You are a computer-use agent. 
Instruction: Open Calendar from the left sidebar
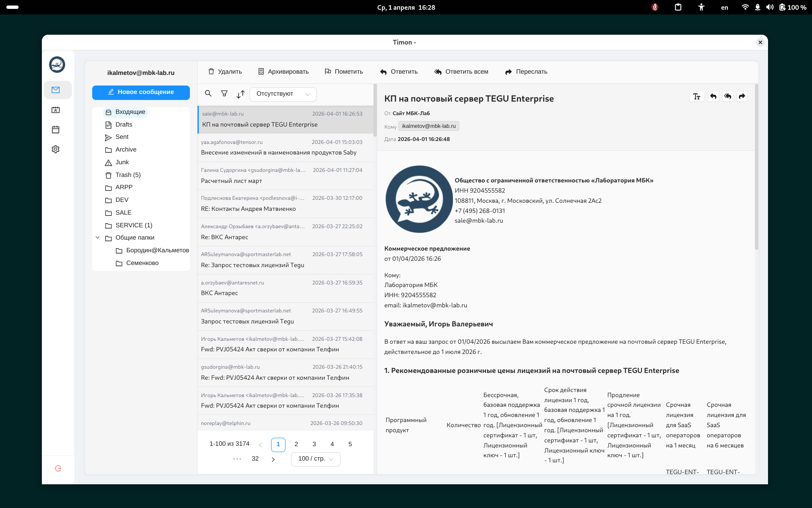tap(55, 130)
